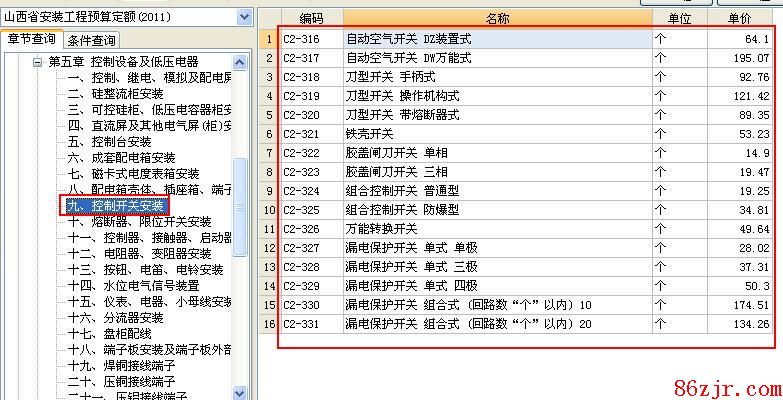783x400 pixels.
Task: Select 十六、盘柜配线 in the tree
Action: (x=108, y=333)
